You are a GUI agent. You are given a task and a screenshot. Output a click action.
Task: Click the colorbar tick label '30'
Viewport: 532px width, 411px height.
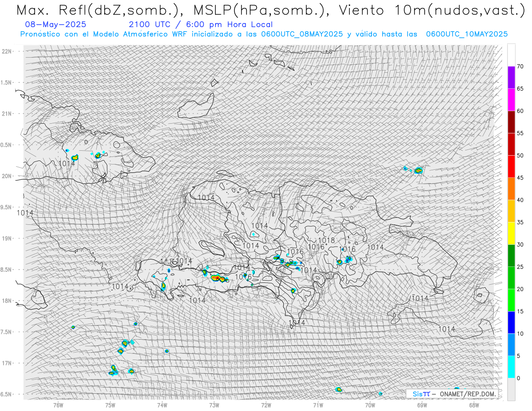tap(520, 244)
